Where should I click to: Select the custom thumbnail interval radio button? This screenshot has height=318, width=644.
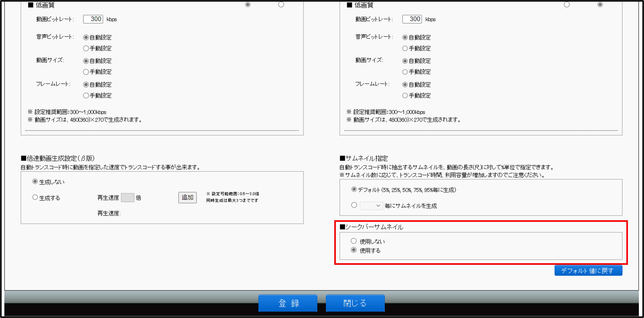pyautogui.click(x=354, y=205)
